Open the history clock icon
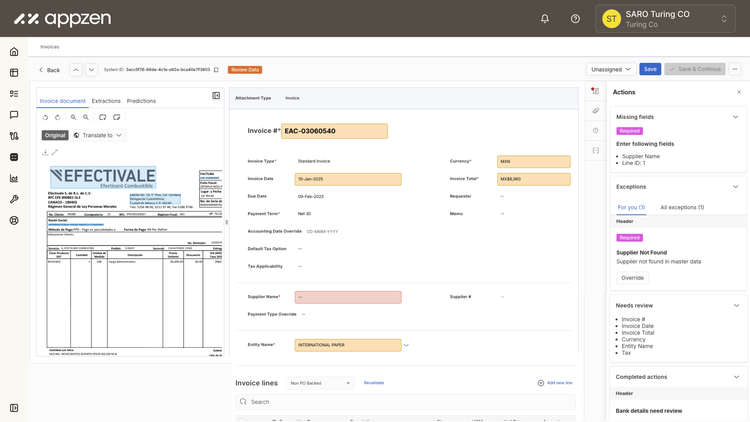 (x=596, y=130)
